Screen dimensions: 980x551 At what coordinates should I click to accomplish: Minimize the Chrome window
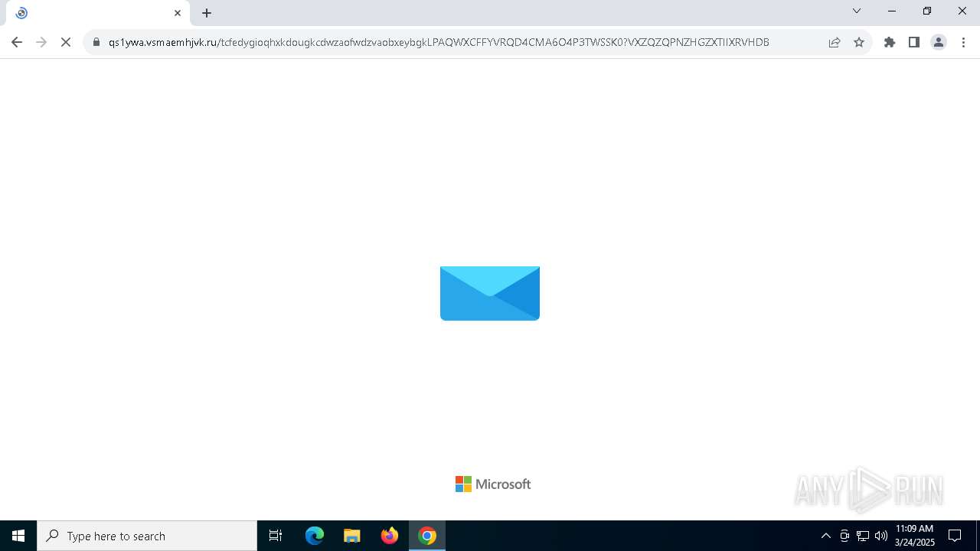pos(892,11)
